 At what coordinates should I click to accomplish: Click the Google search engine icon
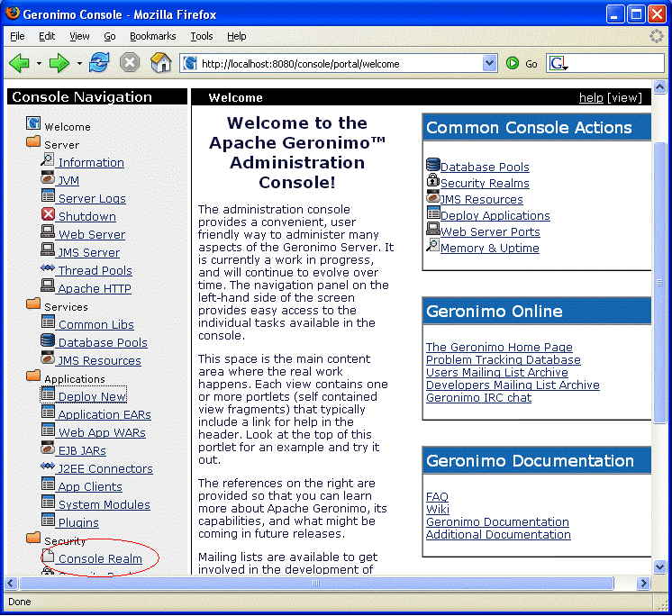(558, 63)
